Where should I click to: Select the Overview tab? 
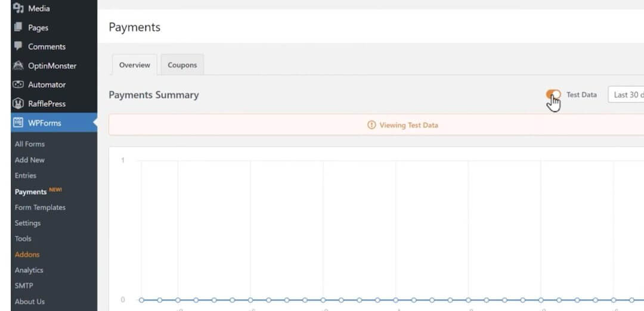point(135,65)
